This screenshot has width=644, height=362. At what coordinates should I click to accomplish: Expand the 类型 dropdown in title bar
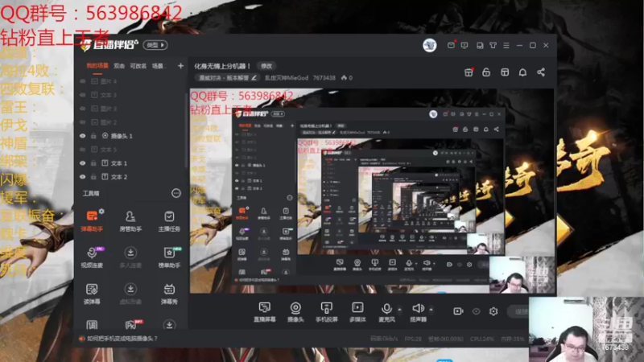coord(155,45)
